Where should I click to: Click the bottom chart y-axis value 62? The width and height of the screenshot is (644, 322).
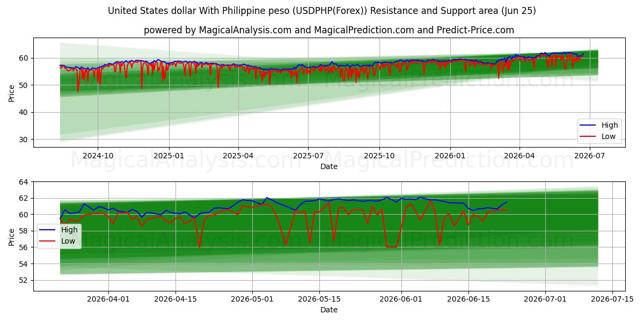coord(25,198)
